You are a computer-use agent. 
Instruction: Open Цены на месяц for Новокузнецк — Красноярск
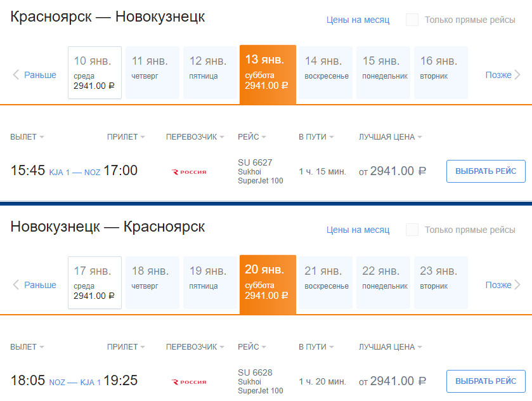click(x=358, y=230)
